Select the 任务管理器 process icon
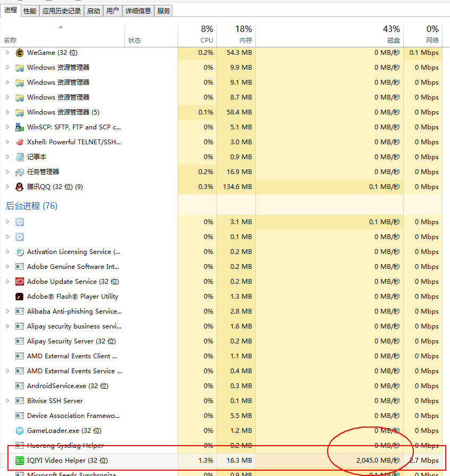Image resolution: width=450 pixels, height=476 pixels. click(x=20, y=172)
